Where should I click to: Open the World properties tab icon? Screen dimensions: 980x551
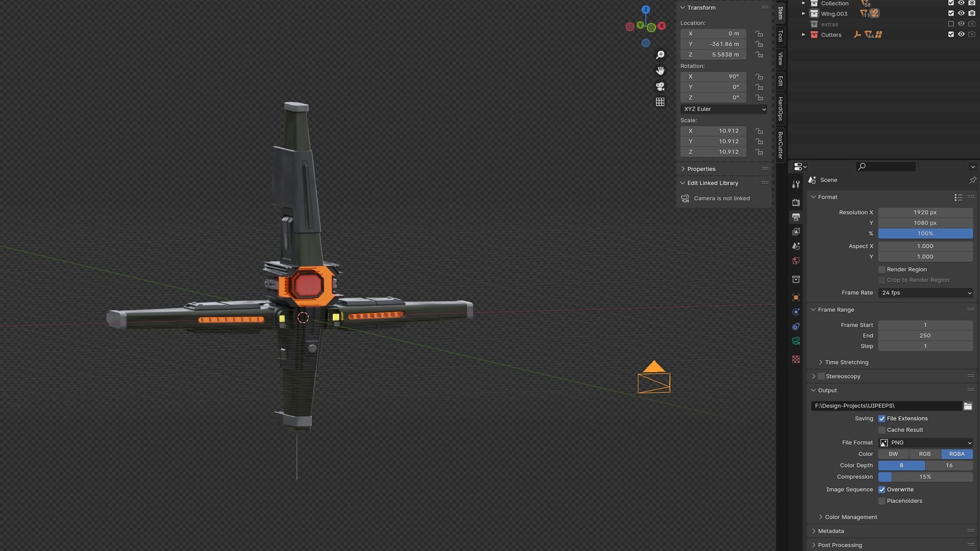click(x=796, y=261)
